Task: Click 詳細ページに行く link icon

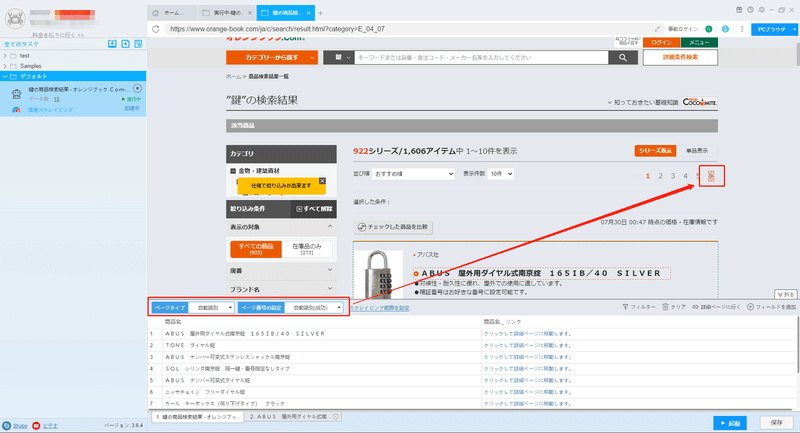Action: (695, 307)
